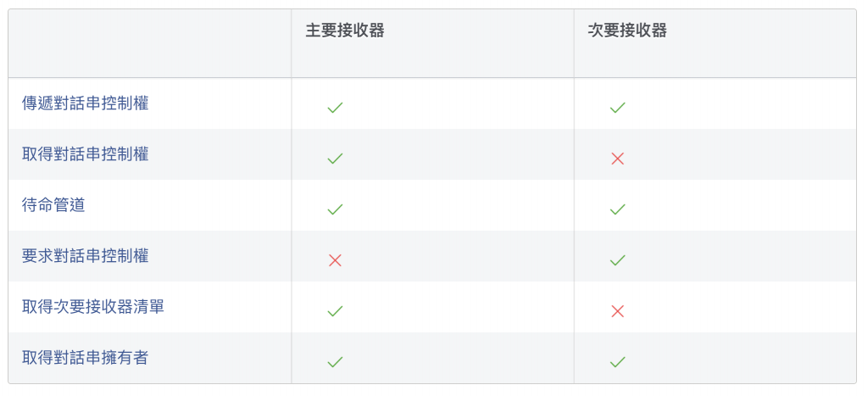Click green check for 取得對話串擁有者 under 主要接收器
This screenshot has height=396, width=868.
click(x=335, y=362)
